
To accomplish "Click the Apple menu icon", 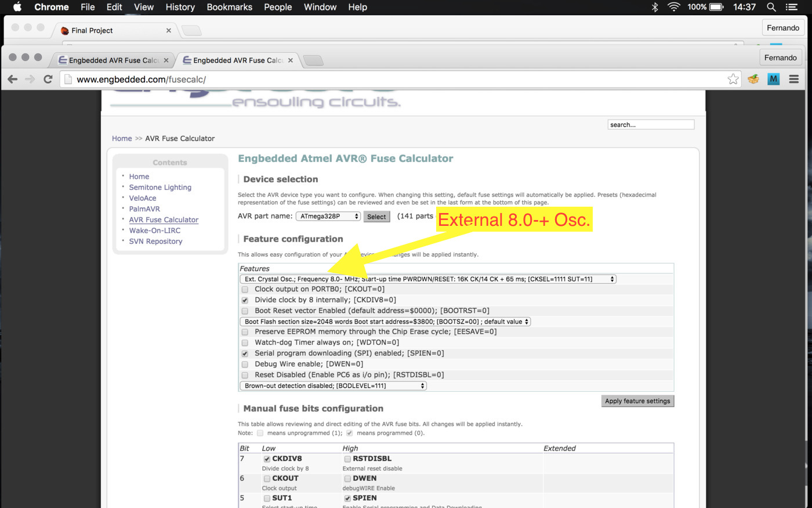I will 17,7.
